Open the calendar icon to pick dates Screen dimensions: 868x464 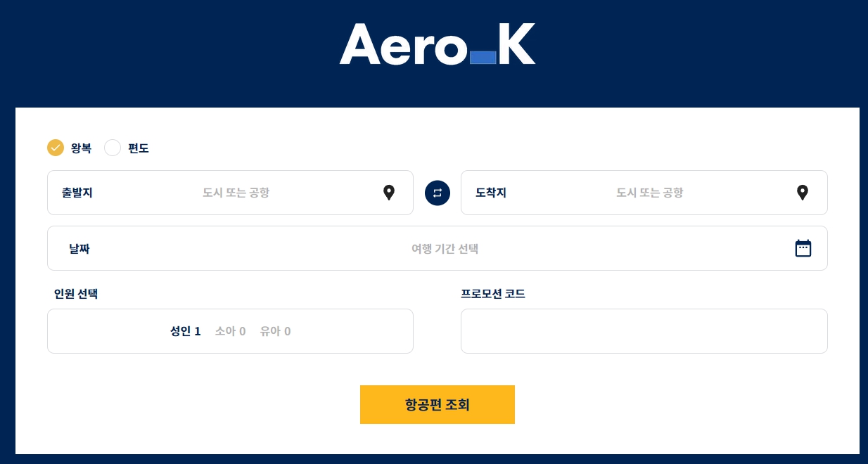[x=803, y=248]
